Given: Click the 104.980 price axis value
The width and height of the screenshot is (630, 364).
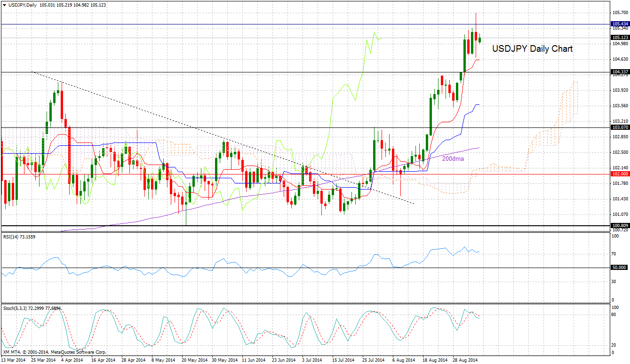Looking at the screenshot, I should (x=620, y=44).
